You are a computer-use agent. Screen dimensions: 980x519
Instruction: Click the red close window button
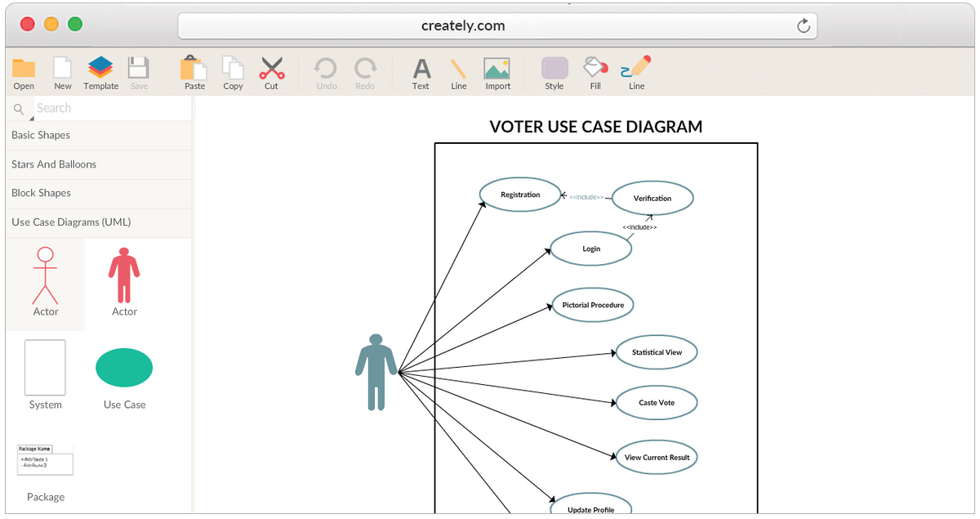coord(27,24)
